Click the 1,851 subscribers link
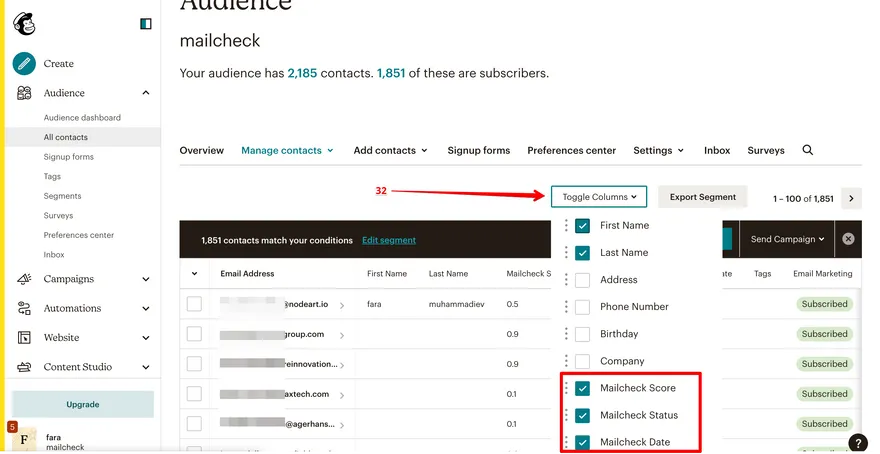Image resolution: width=880 pixels, height=454 pixels. tap(391, 73)
